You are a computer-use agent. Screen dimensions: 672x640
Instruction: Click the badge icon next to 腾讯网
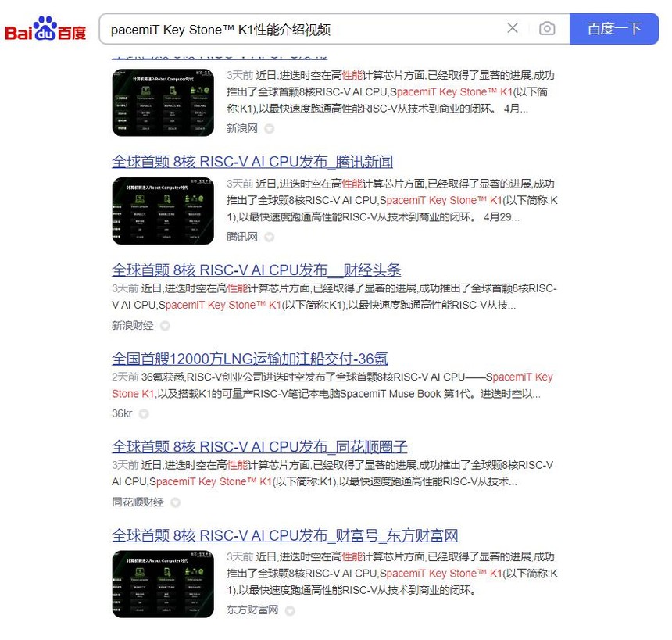pos(269,237)
